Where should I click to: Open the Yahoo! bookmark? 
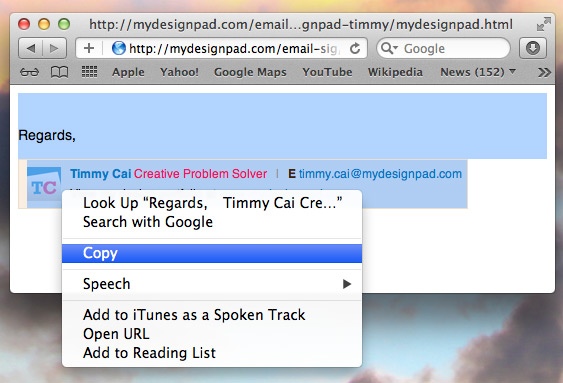click(x=179, y=72)
